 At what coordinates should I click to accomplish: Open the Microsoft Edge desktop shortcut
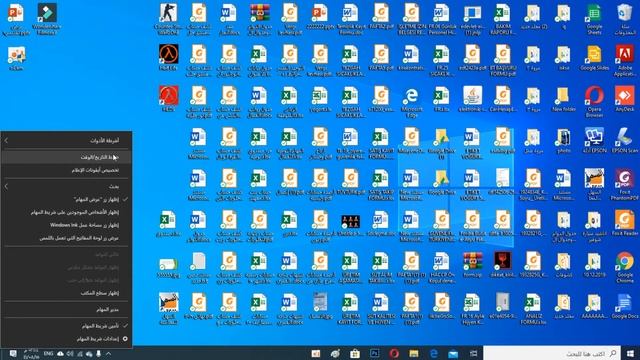pos(411,102)
